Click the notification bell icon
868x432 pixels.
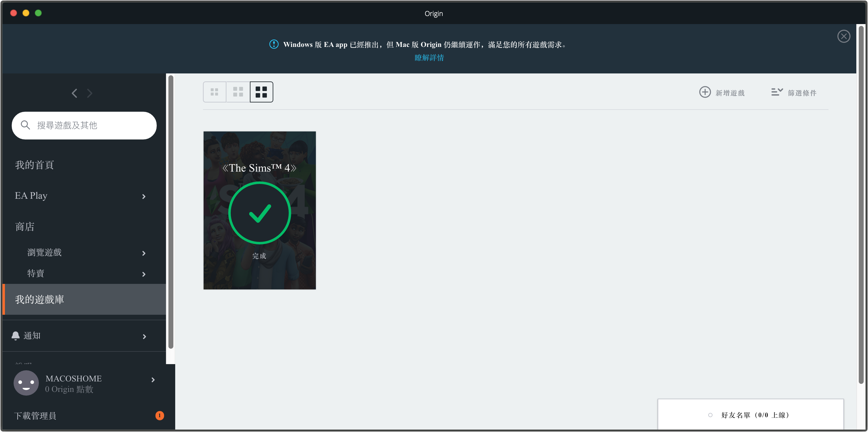tap(15, 336)
